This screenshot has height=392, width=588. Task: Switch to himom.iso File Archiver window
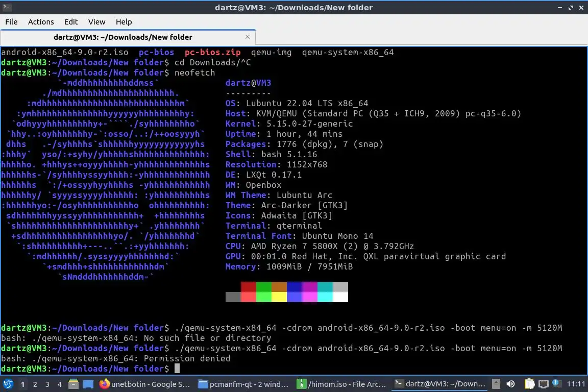coord(341,384)
